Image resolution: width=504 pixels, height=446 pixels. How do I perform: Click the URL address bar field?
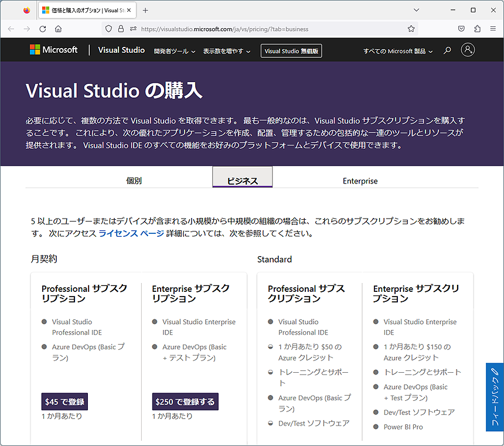(x=264, y=29)
